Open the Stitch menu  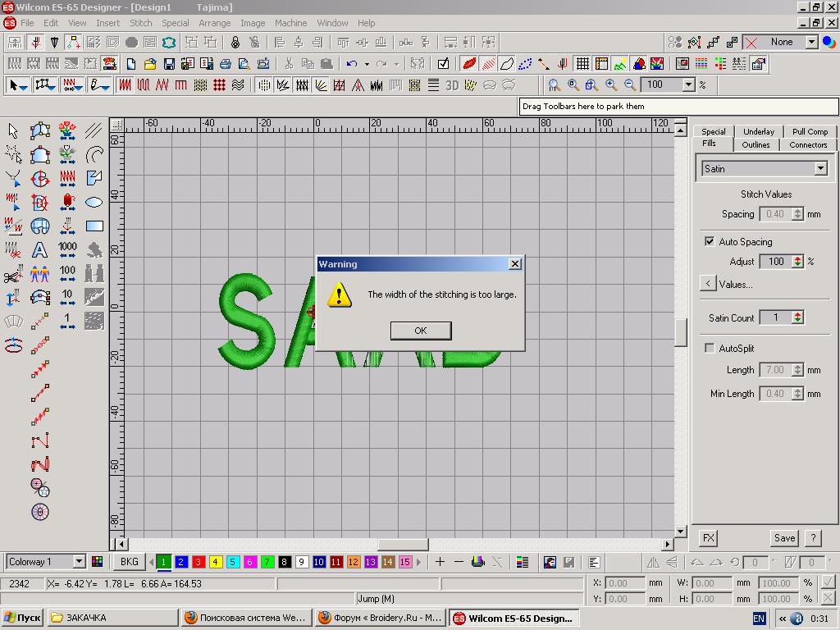(141, 23)
